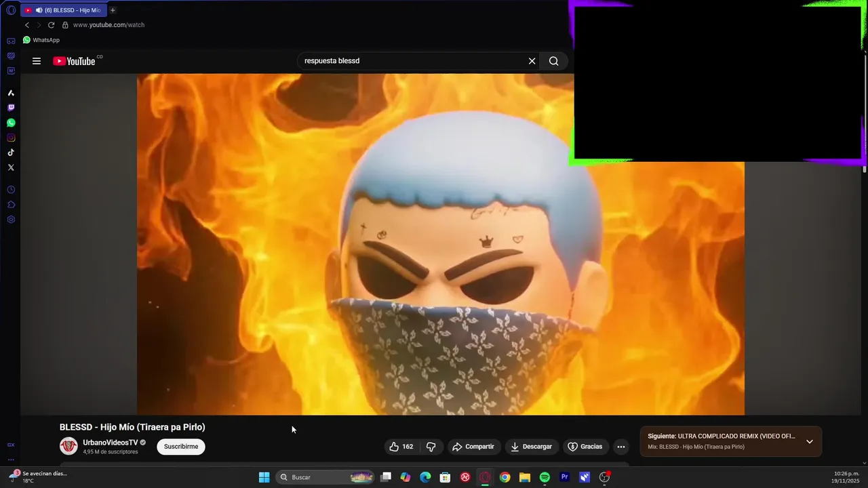Click the sidebar three-dots more options

click(x=11, y=460)
